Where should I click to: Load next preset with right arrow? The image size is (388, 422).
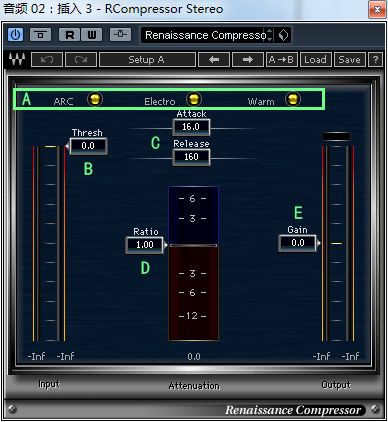pos(248,60)
